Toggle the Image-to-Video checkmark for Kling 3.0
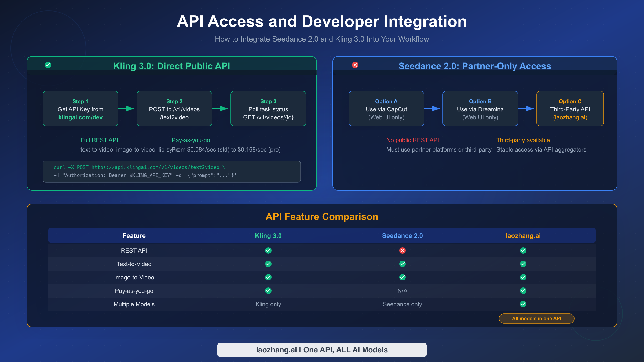 268,277
